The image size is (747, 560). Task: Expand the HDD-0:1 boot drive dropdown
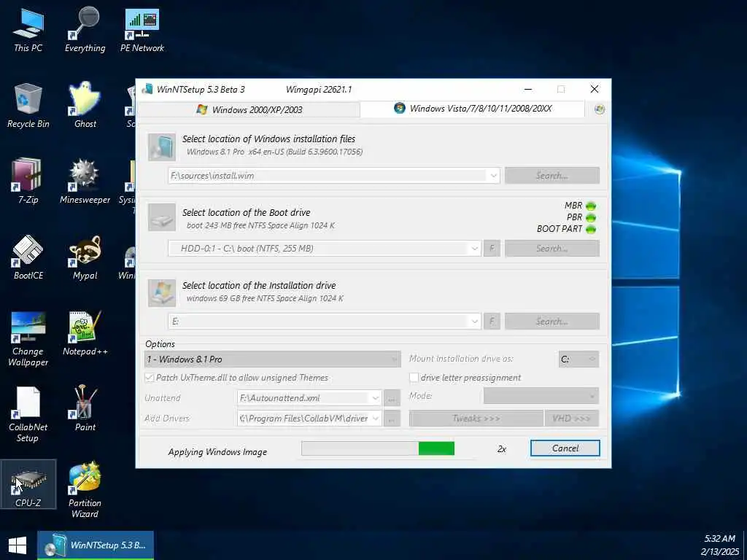pyautogui.click(x=474, y=249)
